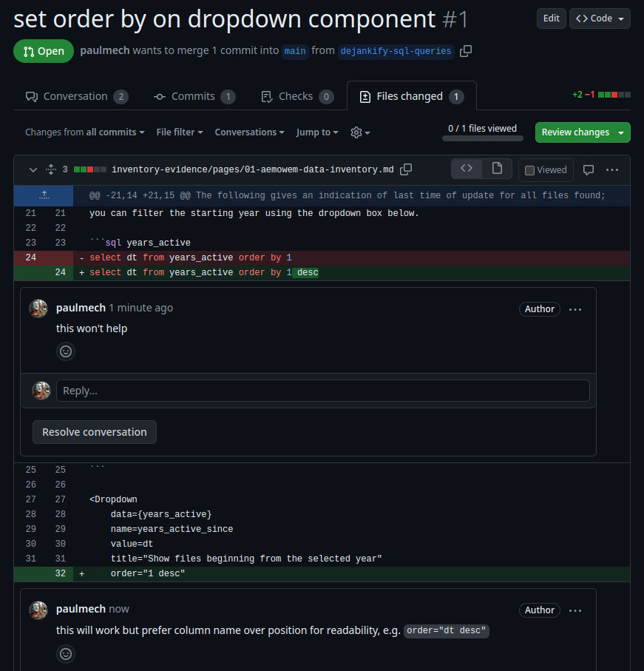Comment on this file icon
644x671 pixels.
pyautogui.click(x=589, y=170)
